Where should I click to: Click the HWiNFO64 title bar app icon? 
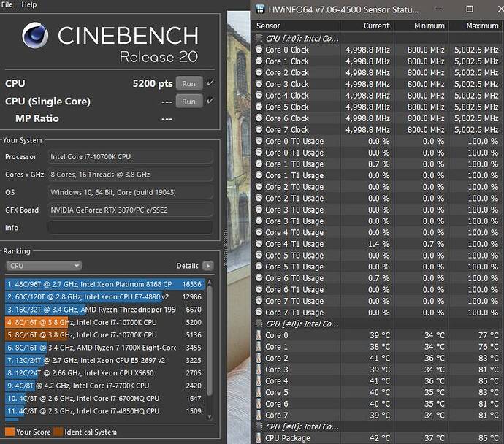pos(260,9)
